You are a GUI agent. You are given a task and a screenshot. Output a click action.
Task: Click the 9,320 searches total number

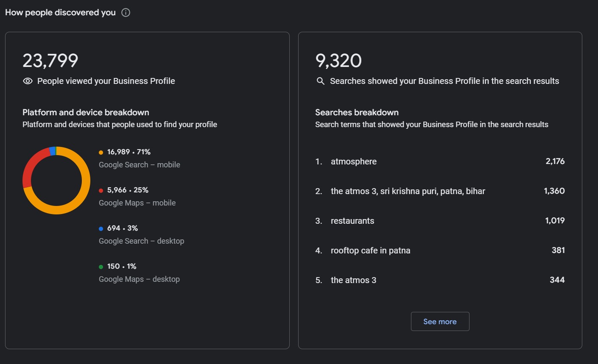pos(338,61)
